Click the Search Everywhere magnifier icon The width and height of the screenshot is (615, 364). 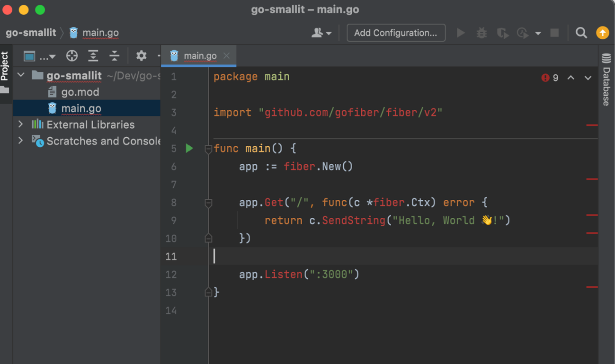(x=581, y=33)
